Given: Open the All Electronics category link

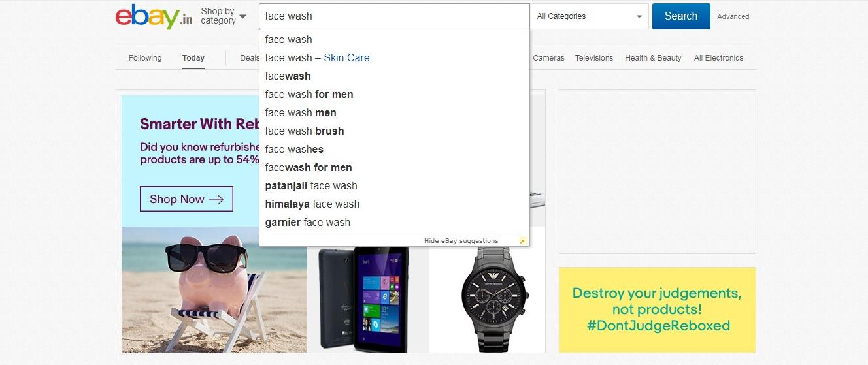Looking at the screenshot, I should pyautogui.click(x=718, y=58).
